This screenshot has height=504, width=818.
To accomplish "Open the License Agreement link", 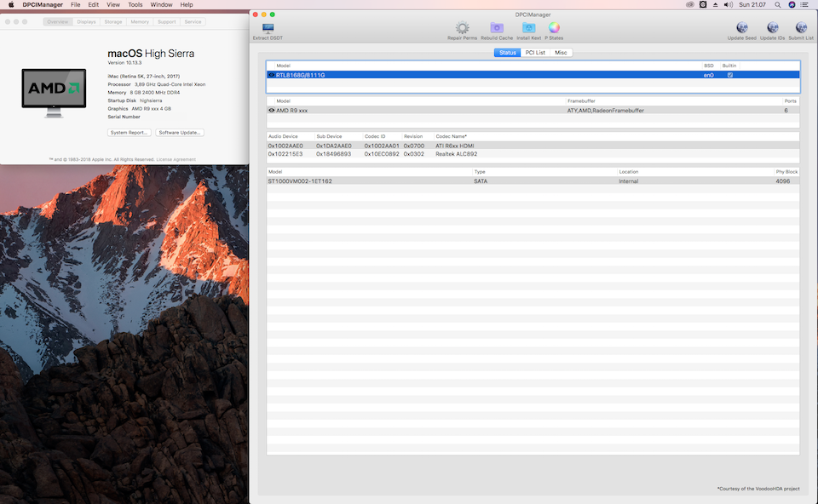I will pyautogui.click(x=176, y=159).
